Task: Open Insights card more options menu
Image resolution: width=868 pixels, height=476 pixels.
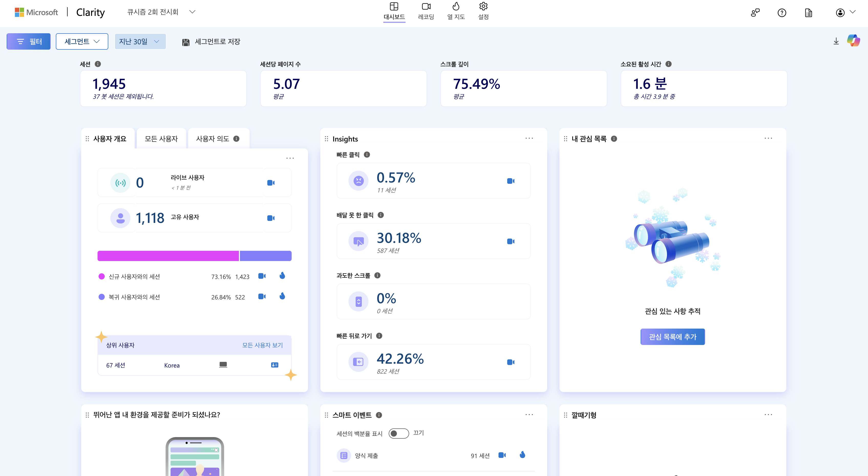Action: click(x=529, y=138)
